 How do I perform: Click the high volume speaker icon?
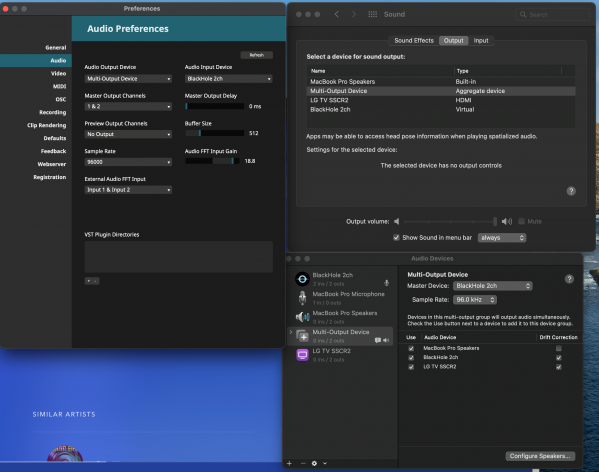507,221
